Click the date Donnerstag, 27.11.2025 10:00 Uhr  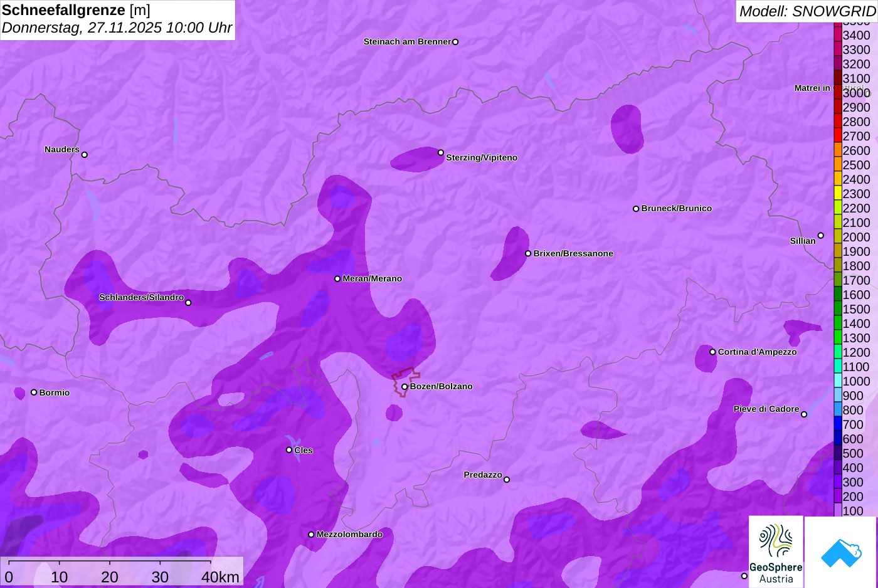pyautogui.click(x=117, y=28)
